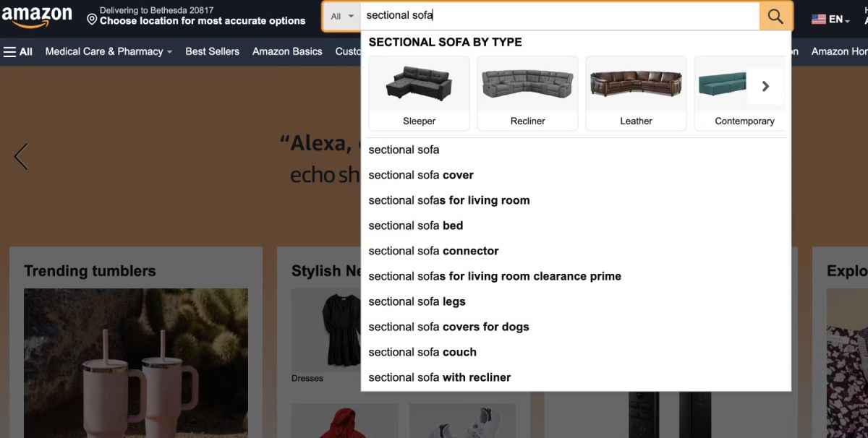The image size is (868, 438).
Task: Select the Recliner sectional sofa type
Action: pos(527,93)
